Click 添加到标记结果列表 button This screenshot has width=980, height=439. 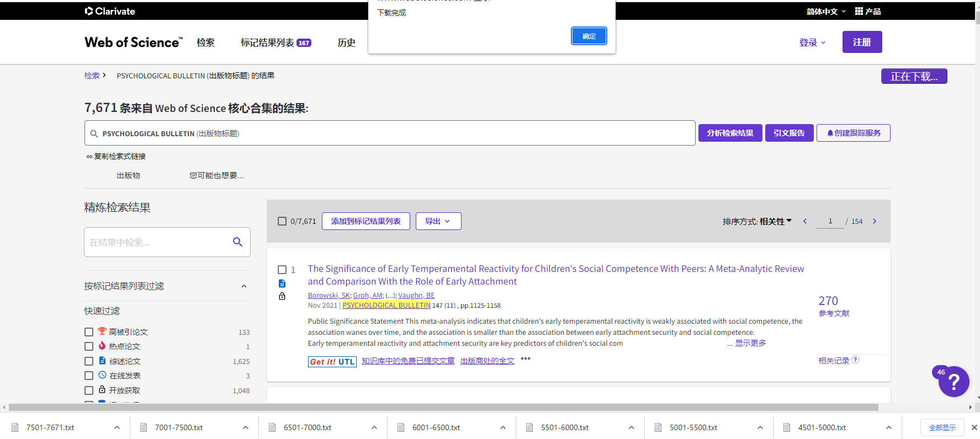point(366,221)
